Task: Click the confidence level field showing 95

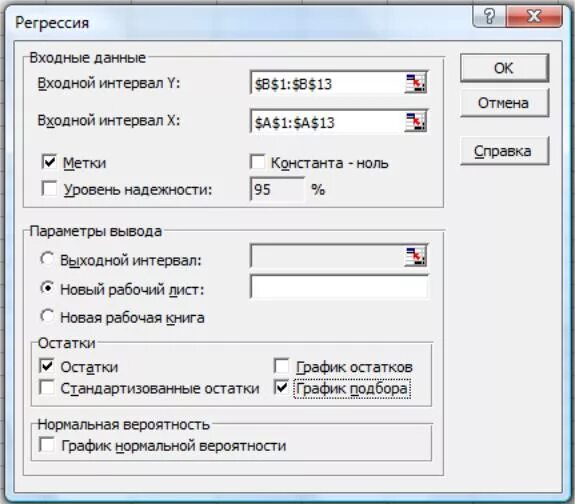Action: click(277, 190)
